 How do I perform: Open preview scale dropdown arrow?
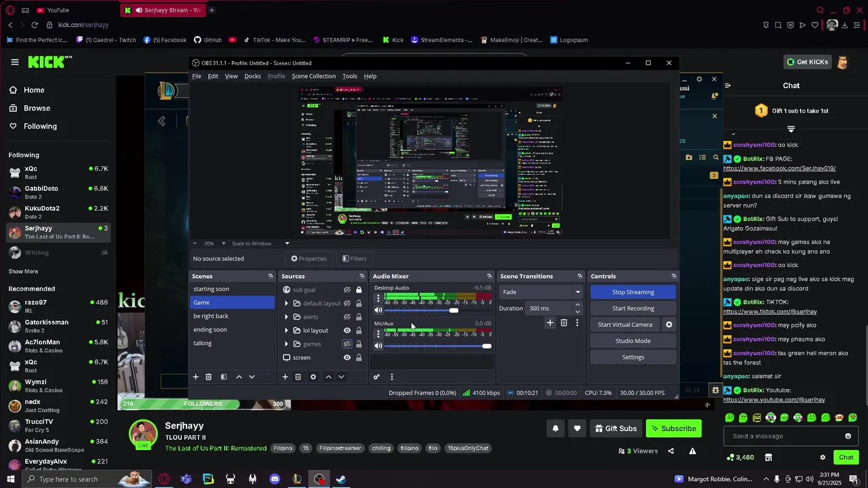tap(287, 243)
